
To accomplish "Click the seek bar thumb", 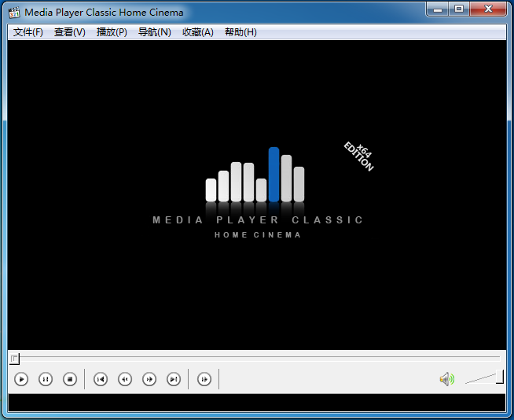I will point(14,359).
